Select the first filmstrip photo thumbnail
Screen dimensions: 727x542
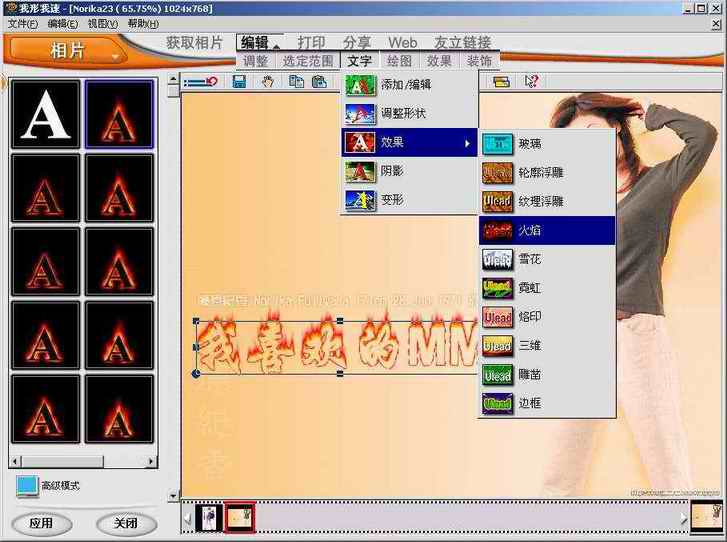[209, 517]
